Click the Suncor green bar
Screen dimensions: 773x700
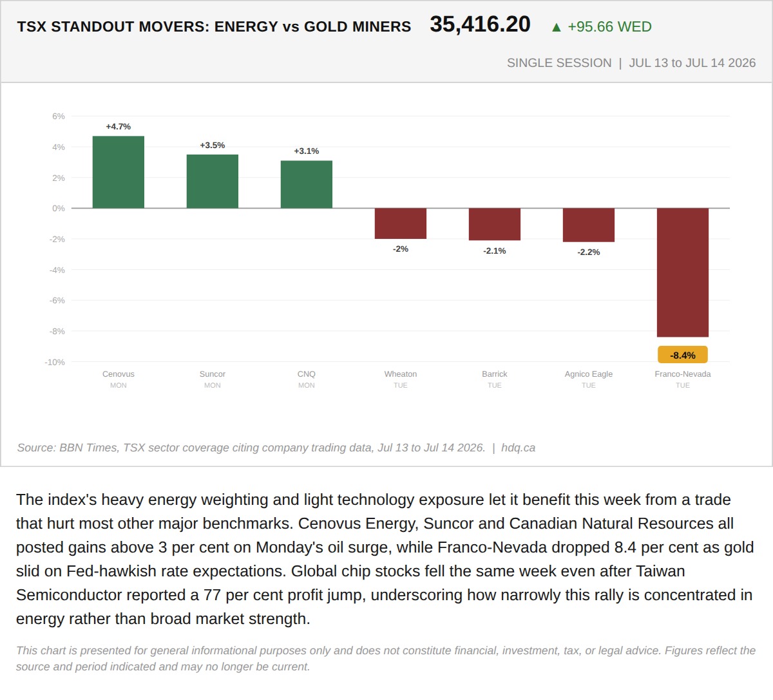213,181
